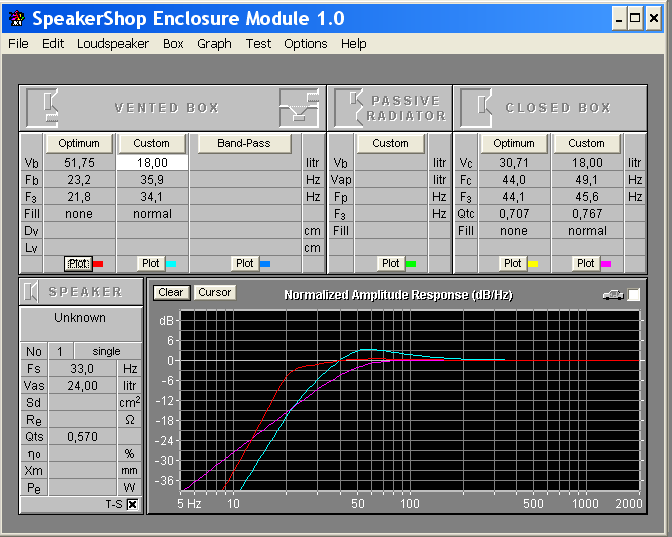
Task: Click the blue swatch by the band-pass Plot
Action: (265, 264)
